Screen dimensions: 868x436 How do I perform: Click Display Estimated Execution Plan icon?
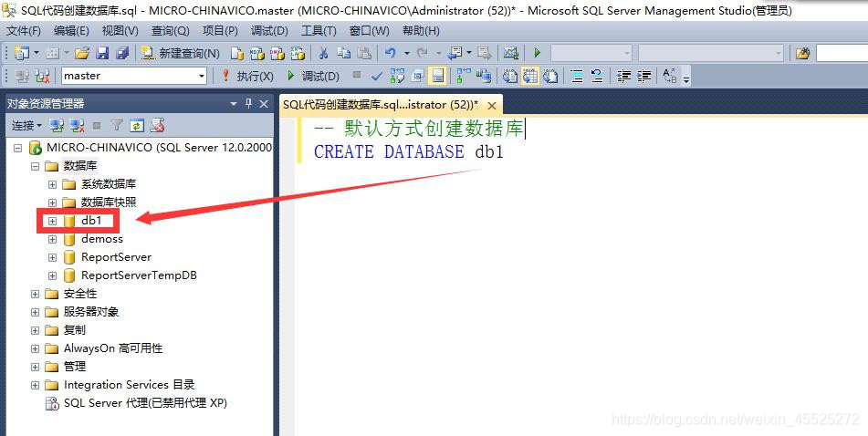click(x=397, y=76)
